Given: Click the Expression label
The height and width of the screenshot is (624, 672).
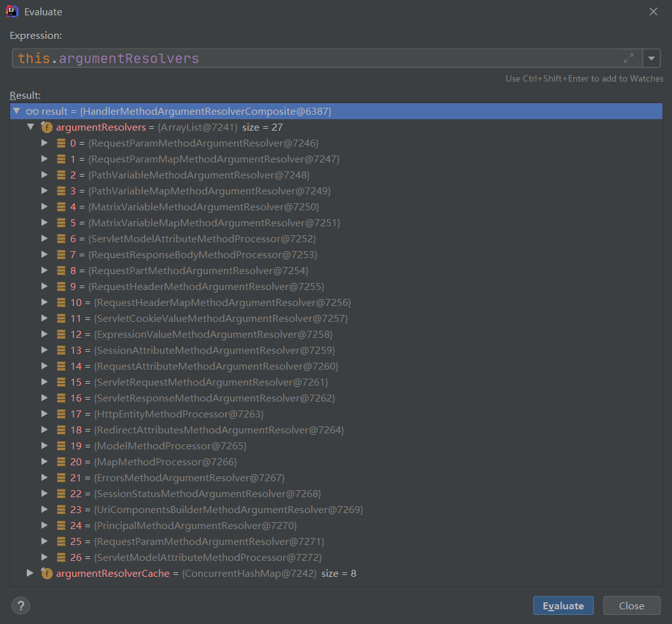Looking at the screenshot, I should [36, 36].
